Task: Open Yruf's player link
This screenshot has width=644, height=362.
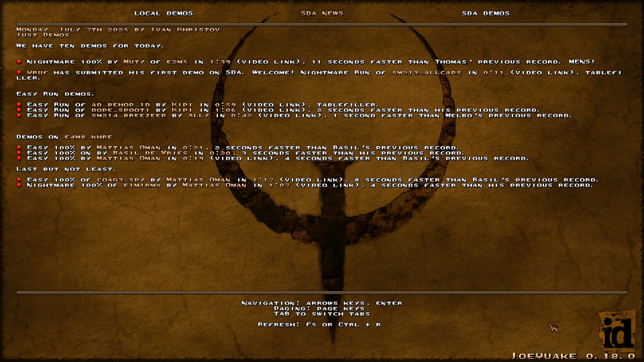Action: pyautogui.click(x=38, y=72)
